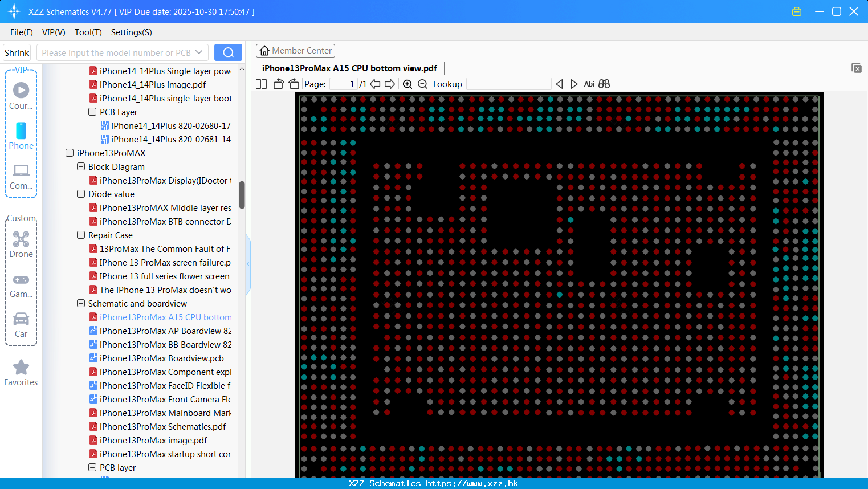This screenshot has width=868, height=489.
Task: Rotate page clockwise
Action: (294, 84)
